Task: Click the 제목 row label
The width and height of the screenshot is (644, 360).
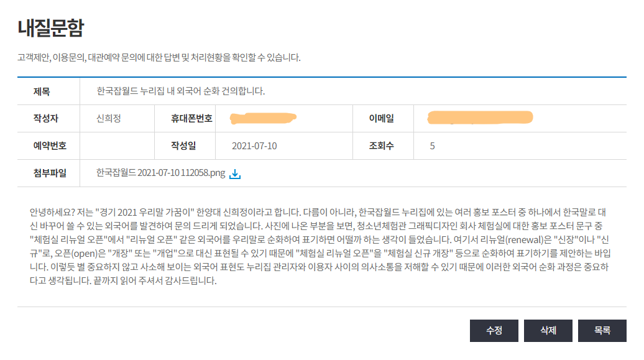Action: click(42, 91)
